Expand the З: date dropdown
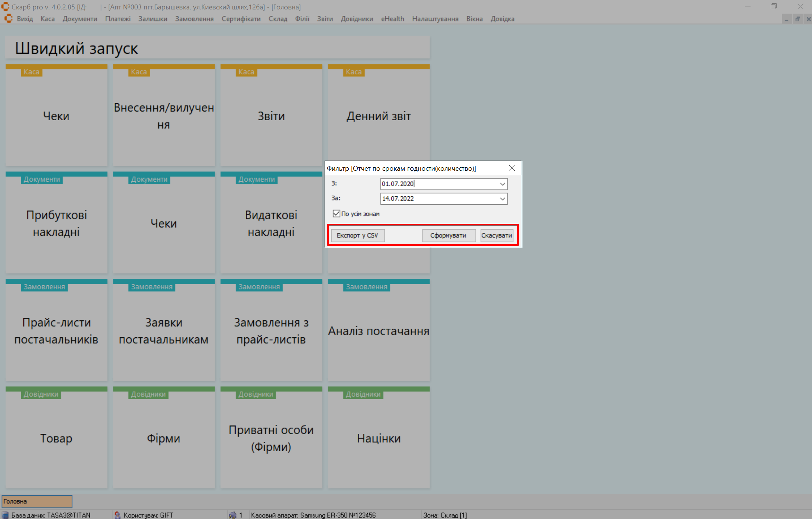This screenshot has width=812, height=519. click(502, 184)
